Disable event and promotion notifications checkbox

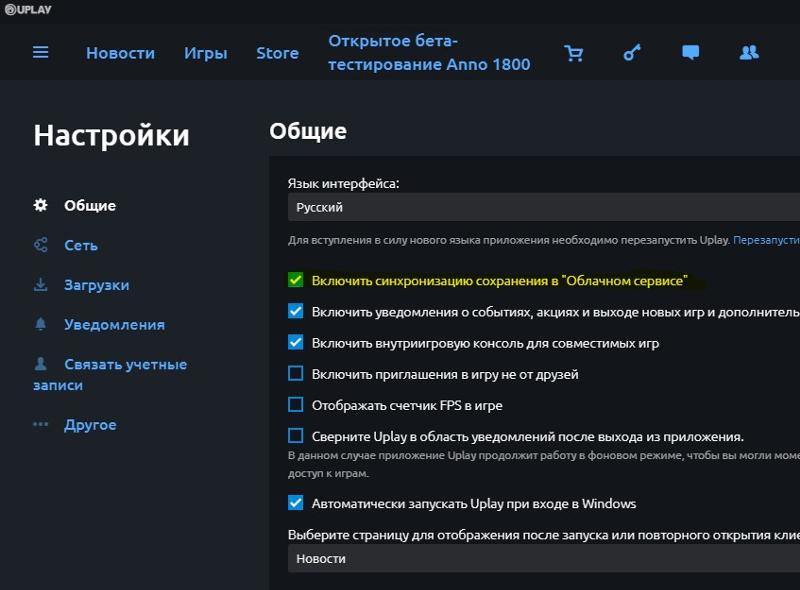(x=295, y=311)
